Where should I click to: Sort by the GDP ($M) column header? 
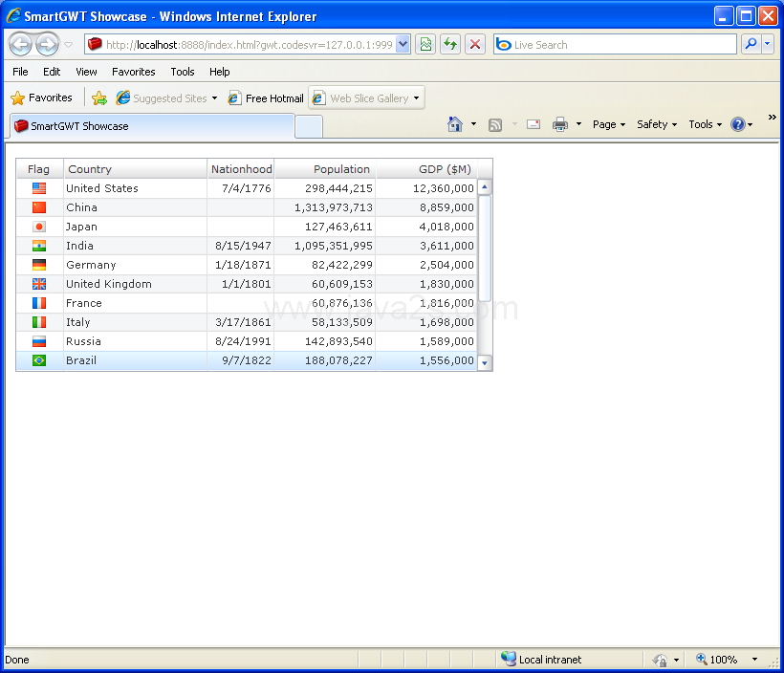tap(426, 169)
